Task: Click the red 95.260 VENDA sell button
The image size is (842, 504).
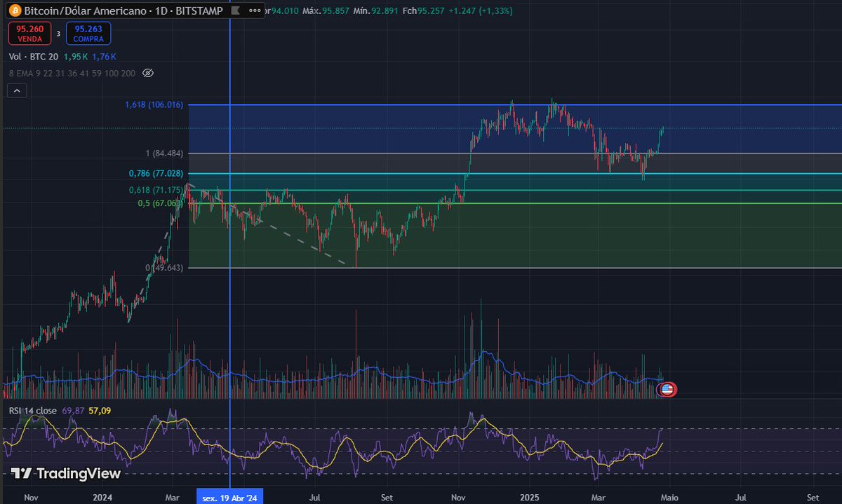Action: click(x=29, y=34)
